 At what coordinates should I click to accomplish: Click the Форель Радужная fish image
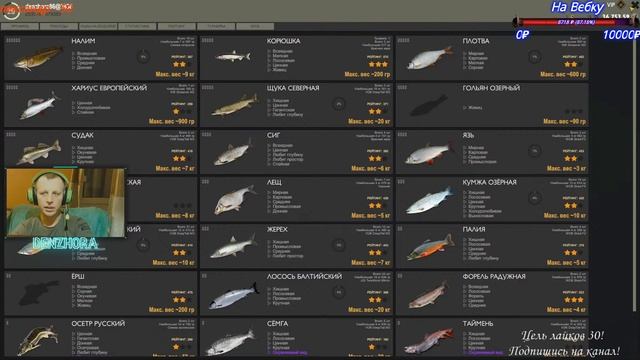click(429, 295)
